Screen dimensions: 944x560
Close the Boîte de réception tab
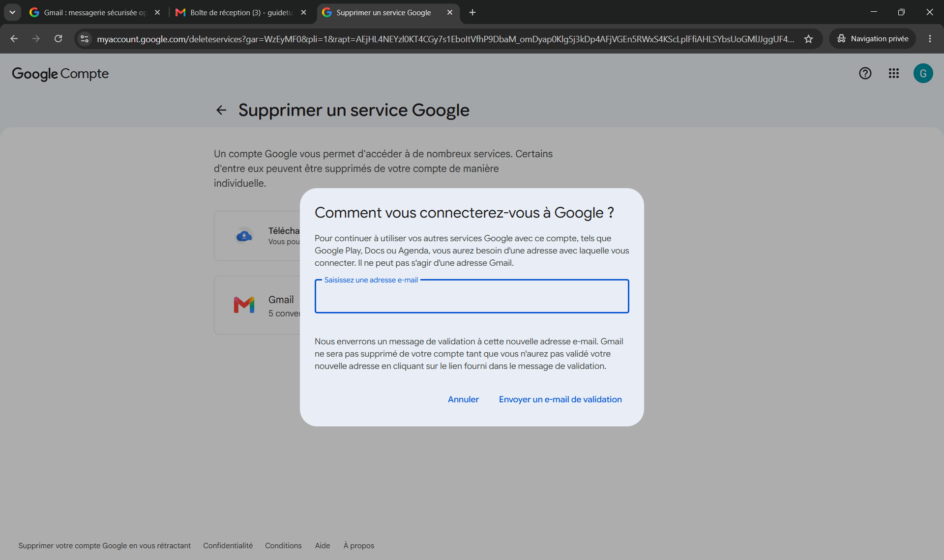303,13
